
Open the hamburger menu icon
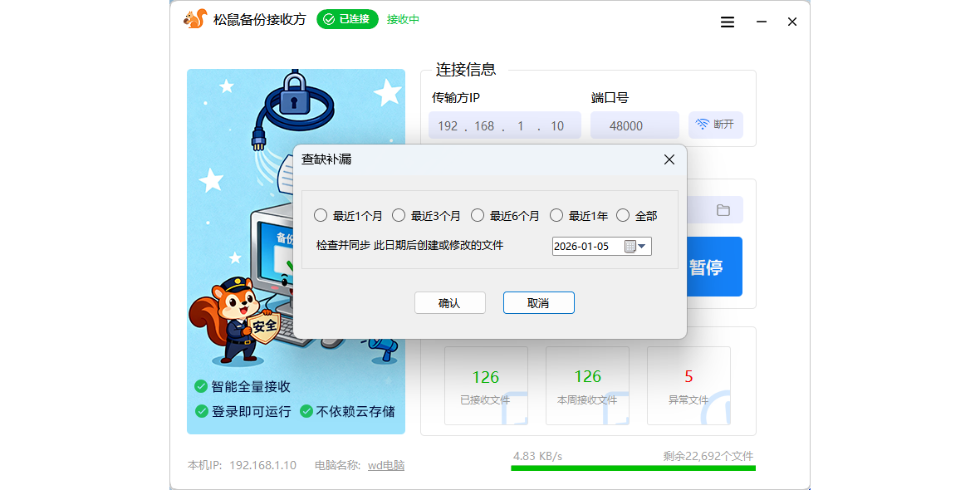tap(728, 22)
